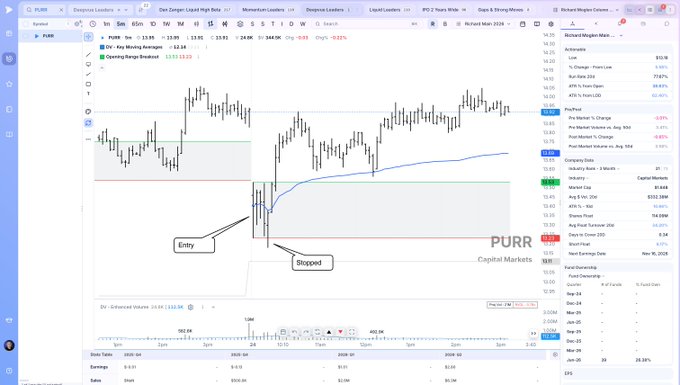Click the sync icon in drawing toolbar

click(x=88, y=123)
